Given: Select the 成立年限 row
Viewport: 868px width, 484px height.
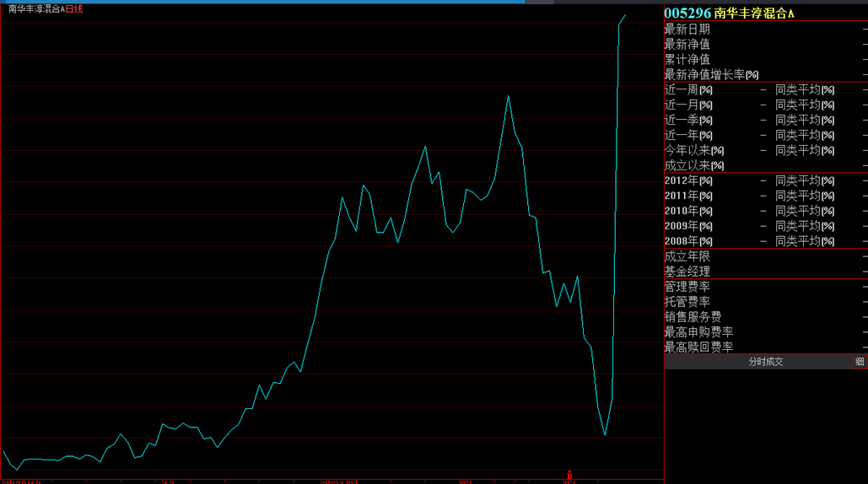Looking at the screenshot, I should click(766, 256).
